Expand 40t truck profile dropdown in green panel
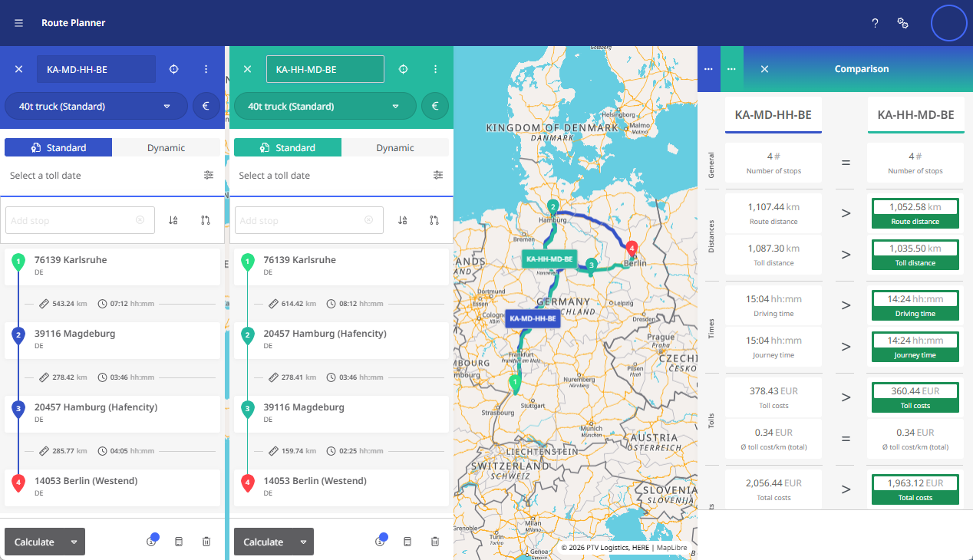This screenshot has height=560, width=973. tap(325, 107)
